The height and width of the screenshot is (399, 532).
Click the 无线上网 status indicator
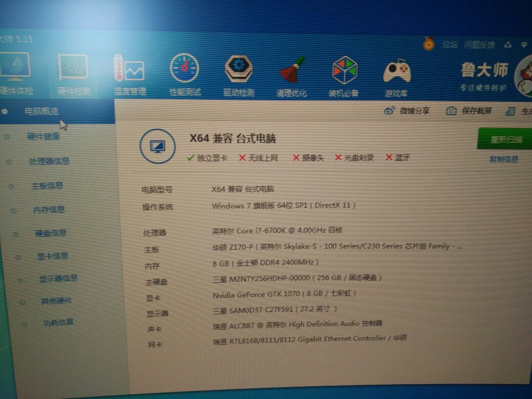(x=258, y=158)
